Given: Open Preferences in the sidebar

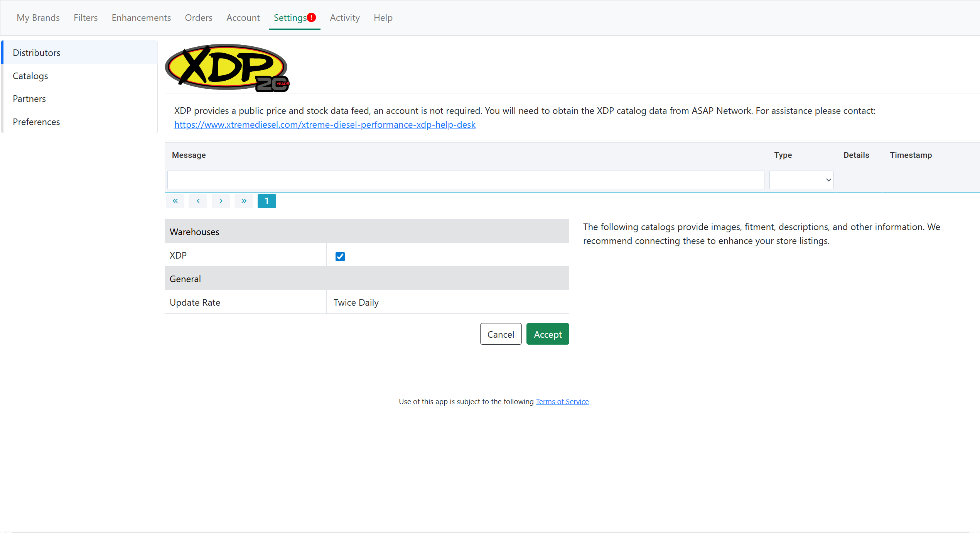Looking at the screenshot, I should (36, 122).
